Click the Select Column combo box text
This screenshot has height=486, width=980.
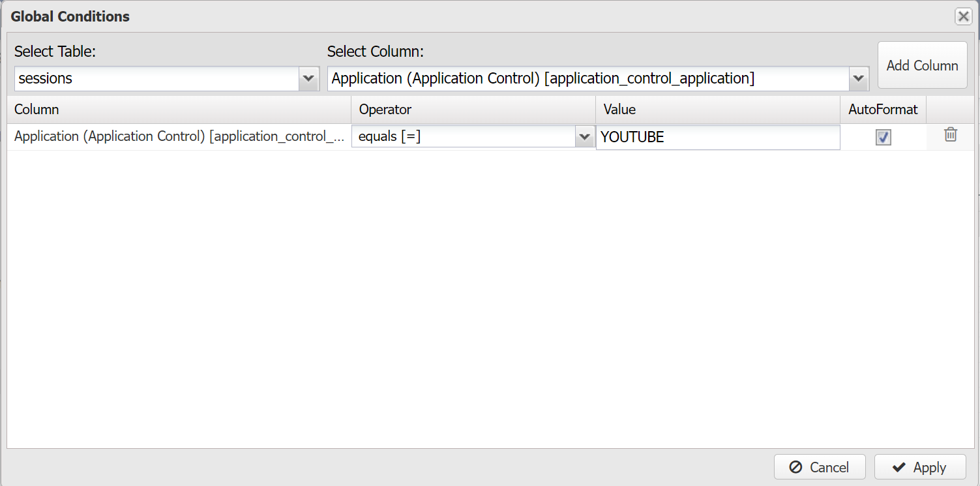588,78
